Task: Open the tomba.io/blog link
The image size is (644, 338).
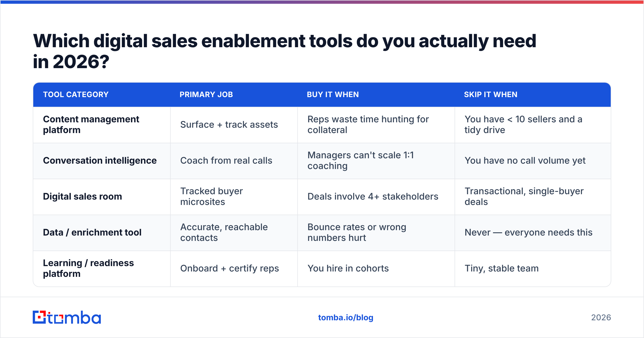Action: [x=346, y=318]
